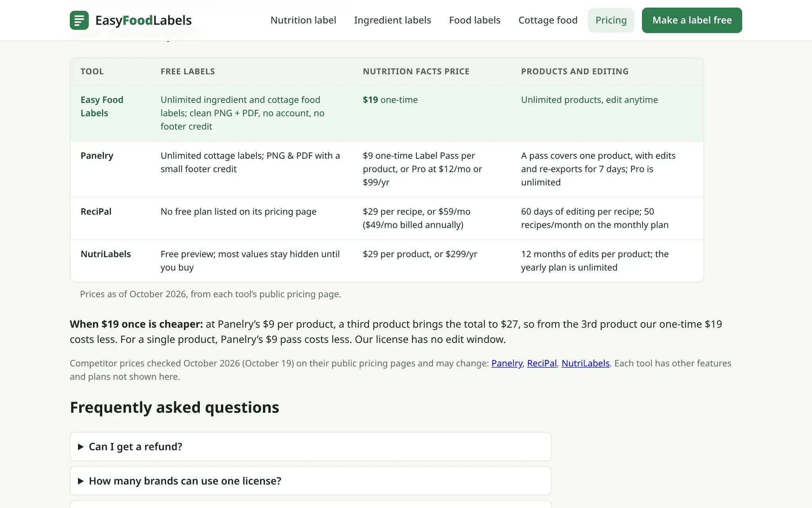Select the ReciPal row name in table
Image resolution: width=812 pixels, height=508 pixels.
tap(96, 212)
